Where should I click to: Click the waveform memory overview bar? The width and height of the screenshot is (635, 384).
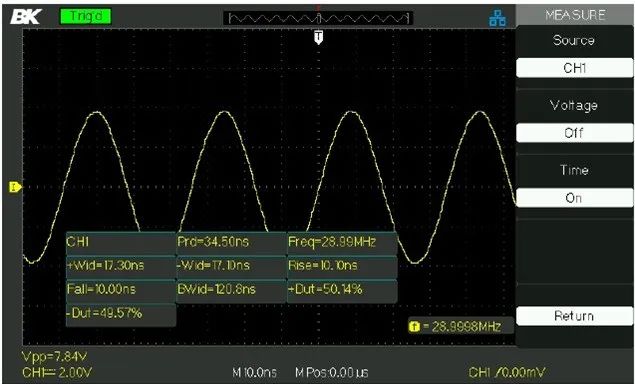click(x=318, y=18)
